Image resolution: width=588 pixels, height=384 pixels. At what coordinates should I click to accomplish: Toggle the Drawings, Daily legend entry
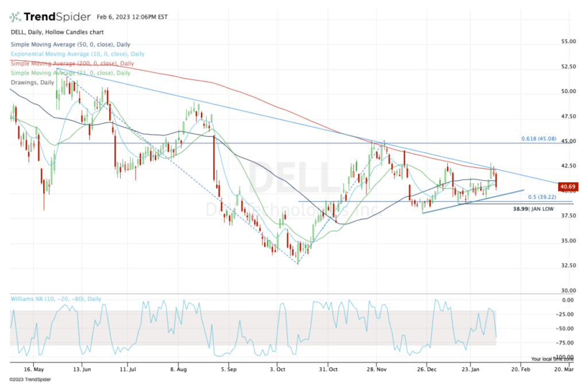[32, 83]
